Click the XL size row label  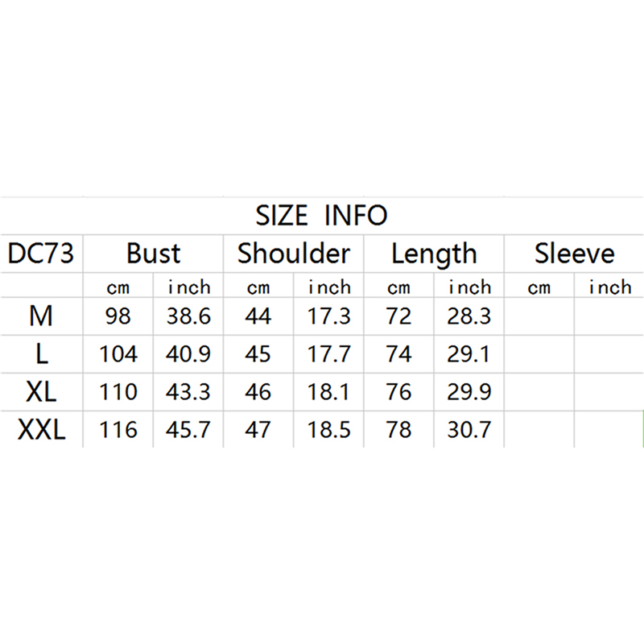40,392
